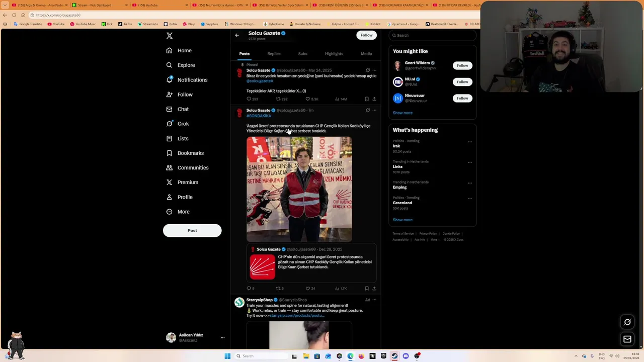
Task: Click the X logo in the sidebar
Action: coord(170,36)
